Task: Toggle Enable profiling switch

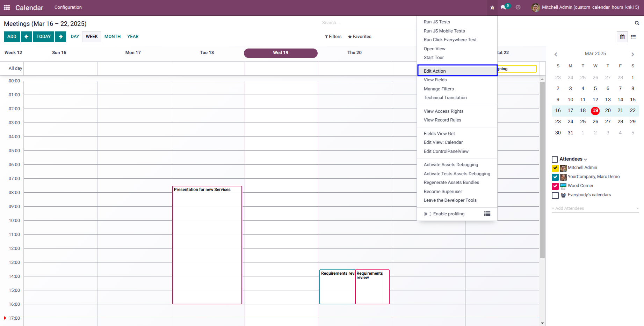Action: pyautogui.click(x=427, y=214)
